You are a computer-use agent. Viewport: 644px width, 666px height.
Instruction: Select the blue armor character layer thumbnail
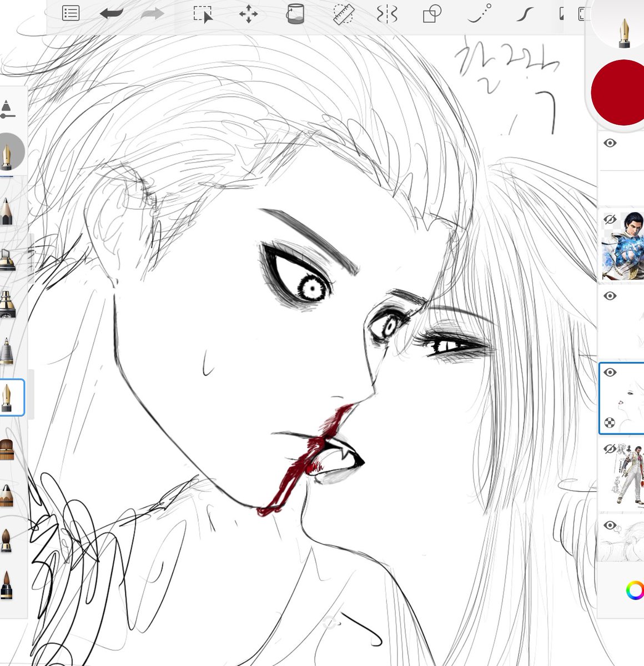tap(623, 245)
